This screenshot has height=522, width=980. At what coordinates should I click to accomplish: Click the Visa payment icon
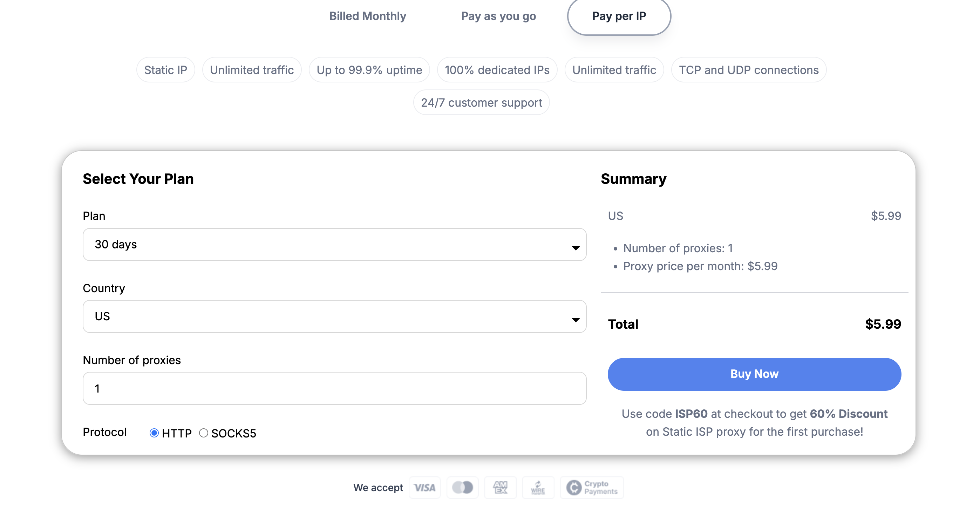pyautogui.click(x=424, y=487)
